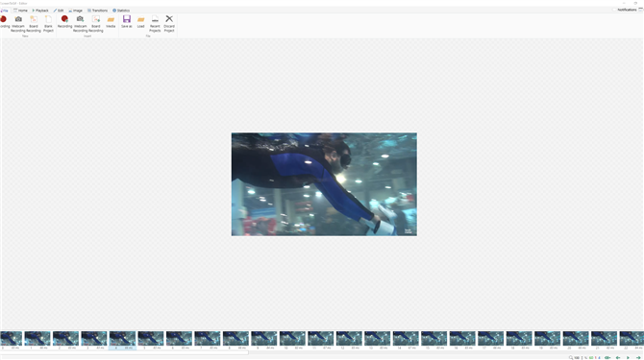
Task: Select frame 1 thumbnail
Action: [37, 340]
